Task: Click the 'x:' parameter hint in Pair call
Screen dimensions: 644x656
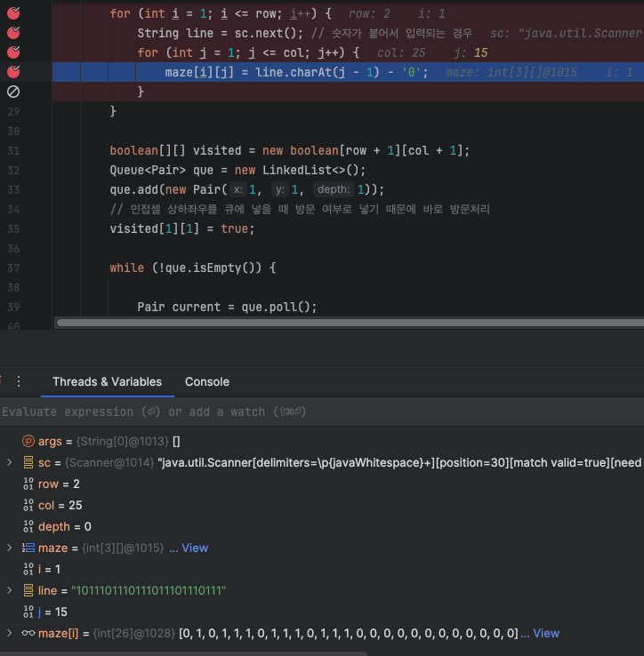Action: (x=237, y=189)
